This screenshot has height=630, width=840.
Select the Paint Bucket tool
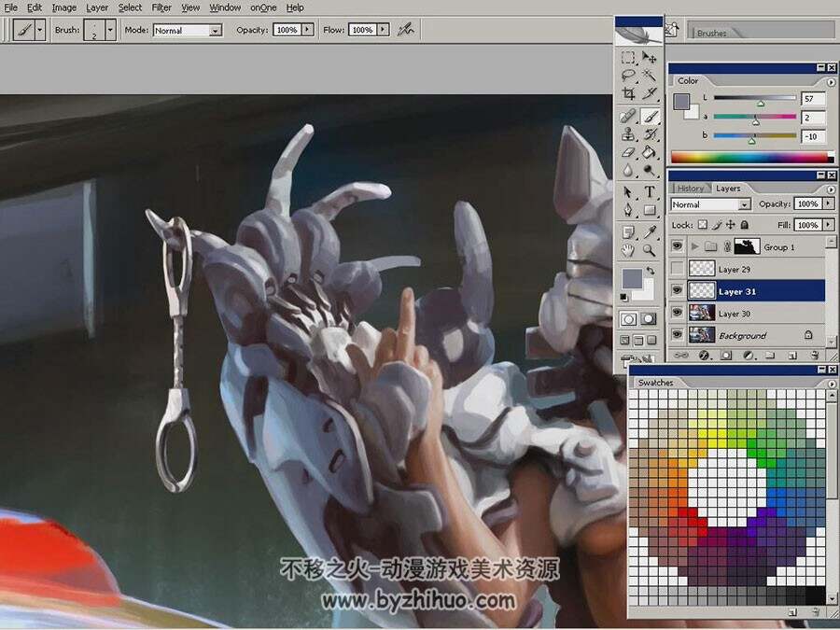click(650, 152)
